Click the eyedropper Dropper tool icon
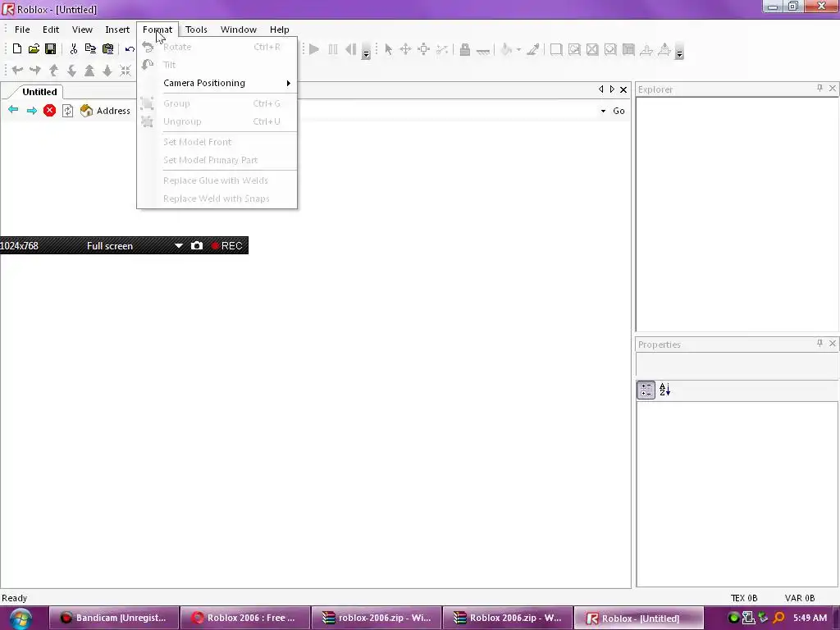840x630 pixels. coord(532,50)
